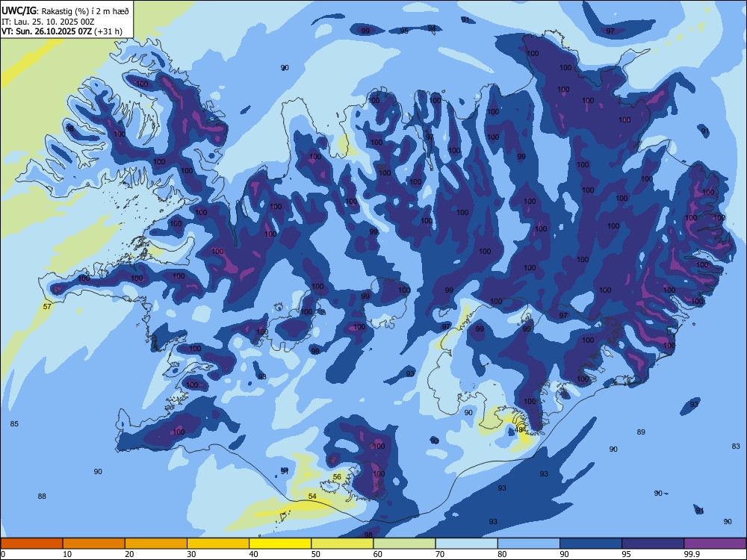
Task: Click the 83 value at the right edge
Action: coord(736,447)
